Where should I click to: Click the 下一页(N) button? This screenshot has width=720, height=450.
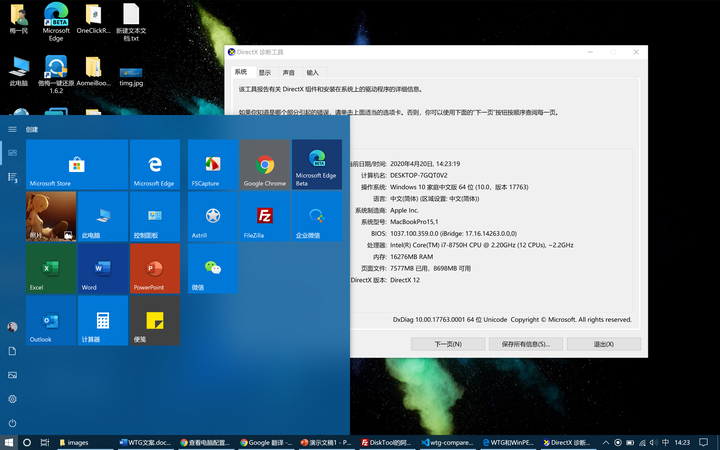pyautogui.click(x=448, y=344)
